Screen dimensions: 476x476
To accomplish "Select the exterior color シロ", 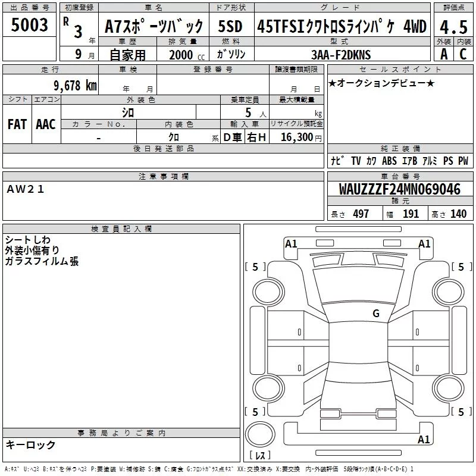I will click(x=128, y=112).
